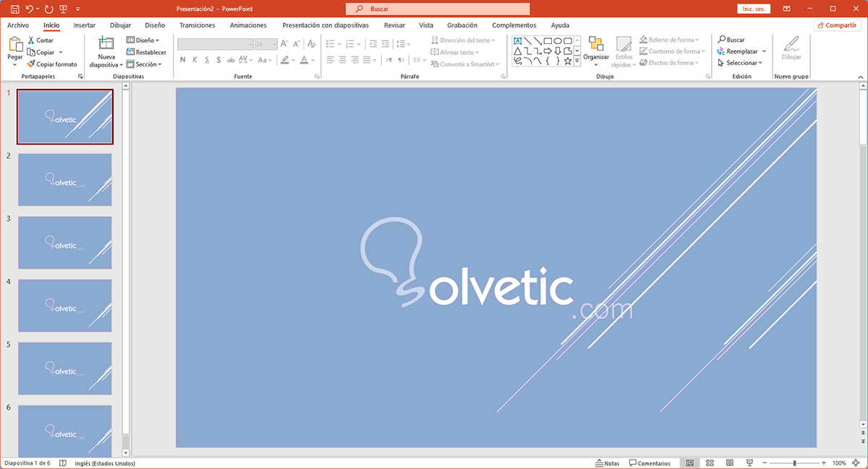
Task: Select Normal view in status bar
Action: click(689, 462)
